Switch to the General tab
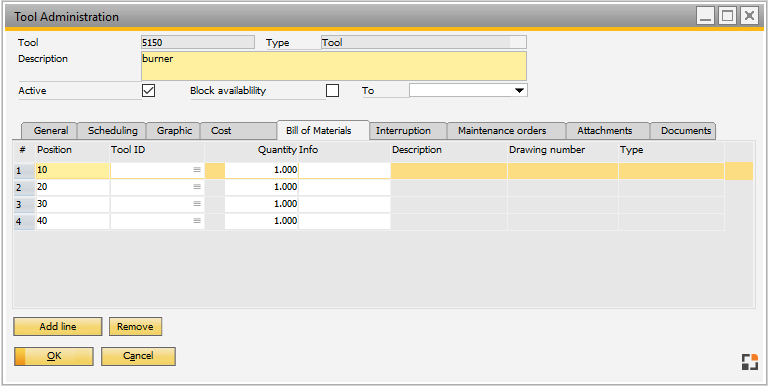 (51, 131)
